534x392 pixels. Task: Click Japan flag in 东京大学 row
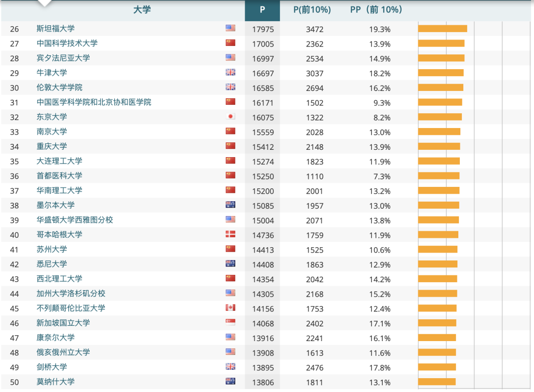[x=230, y=116]
